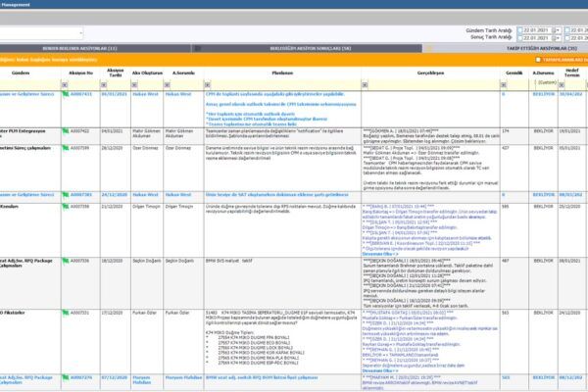
Task: Sort by Hedef Termin column header
Action: pos(572,73)
